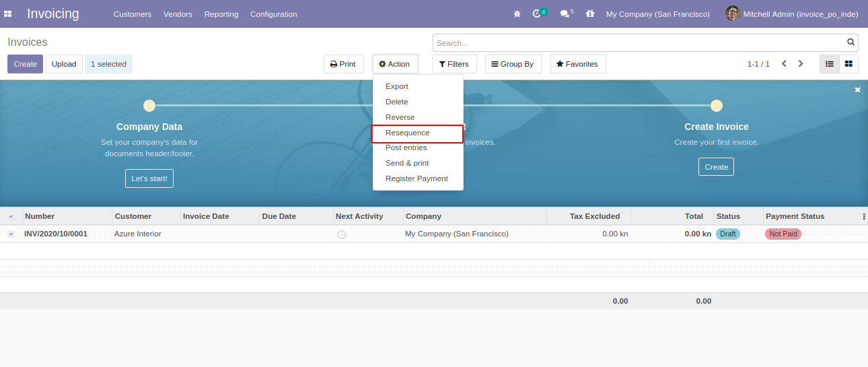Image resolution: width=868 pixels, height=367 pixels.
Task: Open the Vendors menu
Action: pos(178,14)
